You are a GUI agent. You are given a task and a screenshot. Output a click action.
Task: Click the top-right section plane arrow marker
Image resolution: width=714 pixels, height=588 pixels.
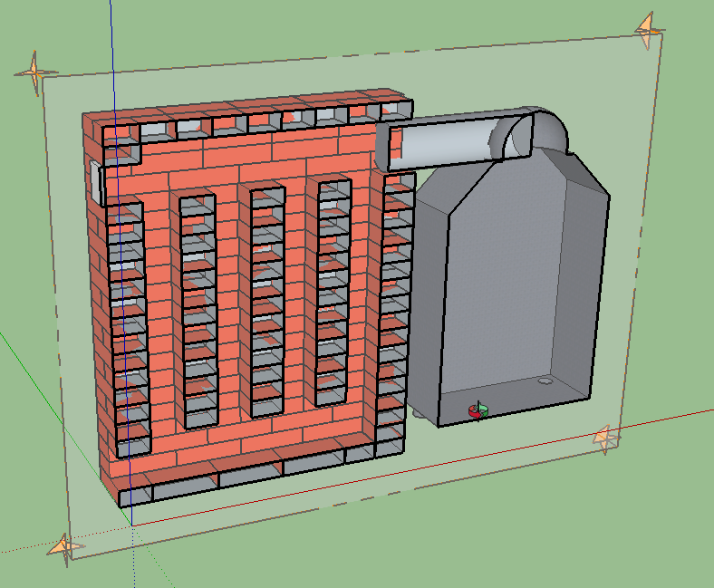(647, 30)
